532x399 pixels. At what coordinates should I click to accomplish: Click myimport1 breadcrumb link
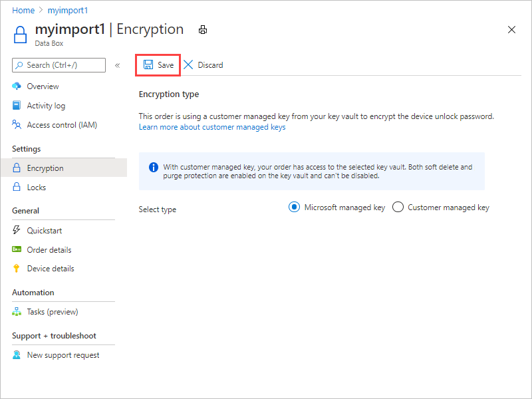coord(68,11)
